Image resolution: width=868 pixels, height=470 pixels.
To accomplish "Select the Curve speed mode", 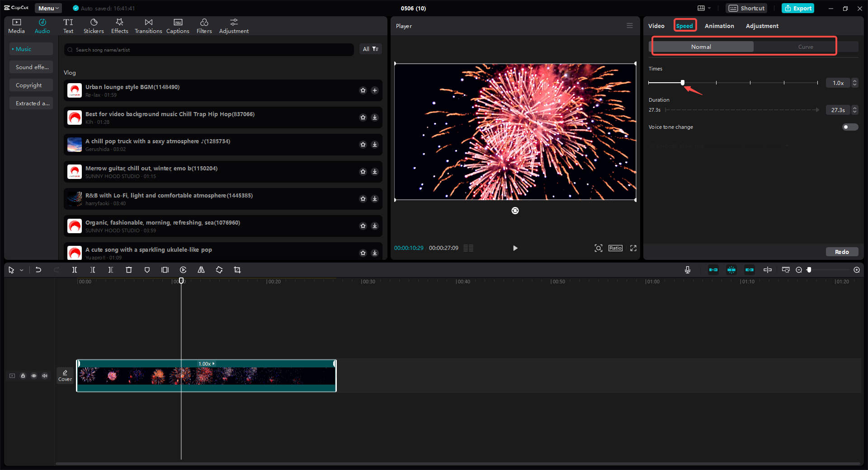I will (x=805, y=47).
